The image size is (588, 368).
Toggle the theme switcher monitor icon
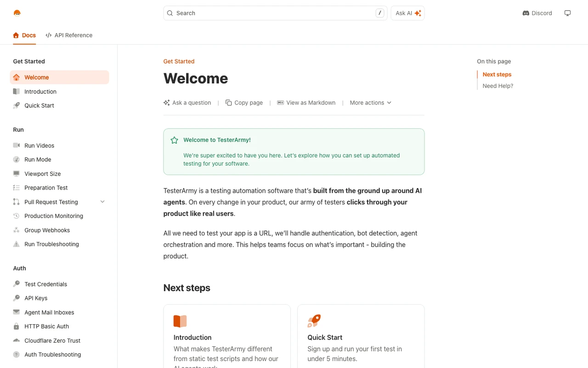[567, 13]
